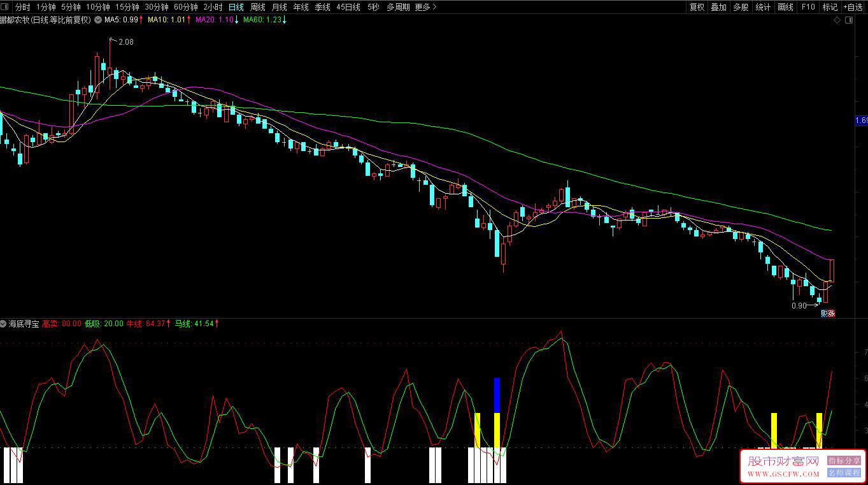Click the diamond icon above the chart
This screenshot has width=868, height=485.
click(837, 20)
